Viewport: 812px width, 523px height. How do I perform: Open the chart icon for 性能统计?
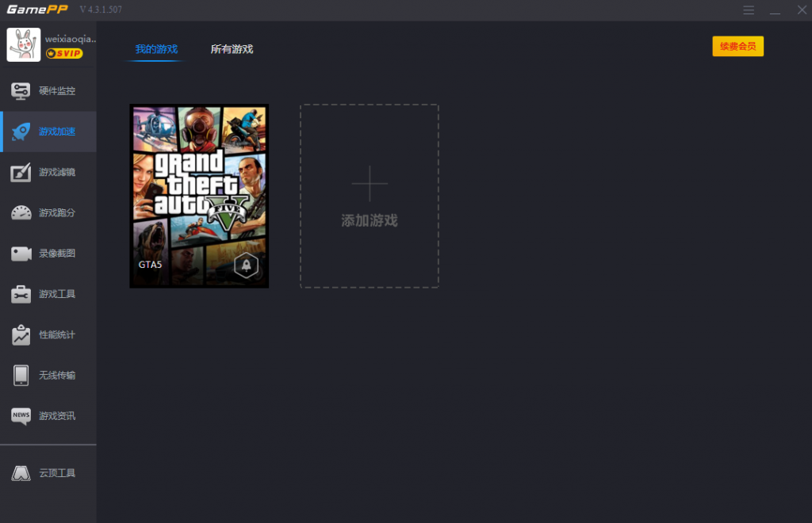click(x=21, y=334)
